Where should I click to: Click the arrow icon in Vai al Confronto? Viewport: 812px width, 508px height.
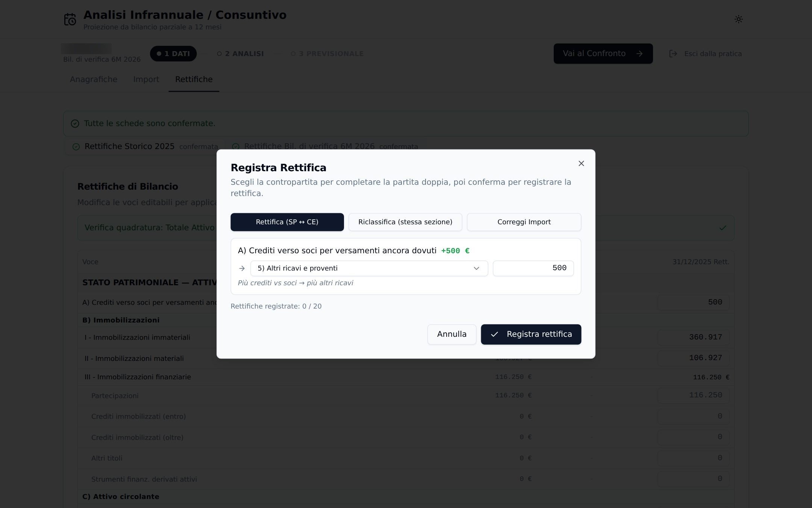point(639,54)
